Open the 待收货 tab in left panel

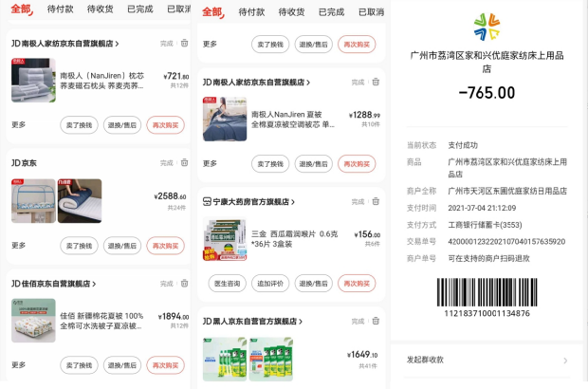(x=101, y=9)
